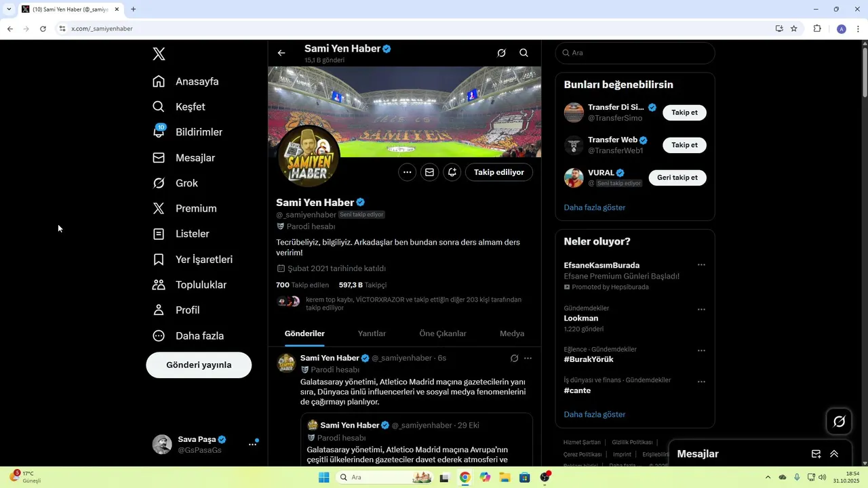The width and height of the screenshot is (868, 488).
Task: Open more options for Lookman trend
Action: [x=701, y=310]
